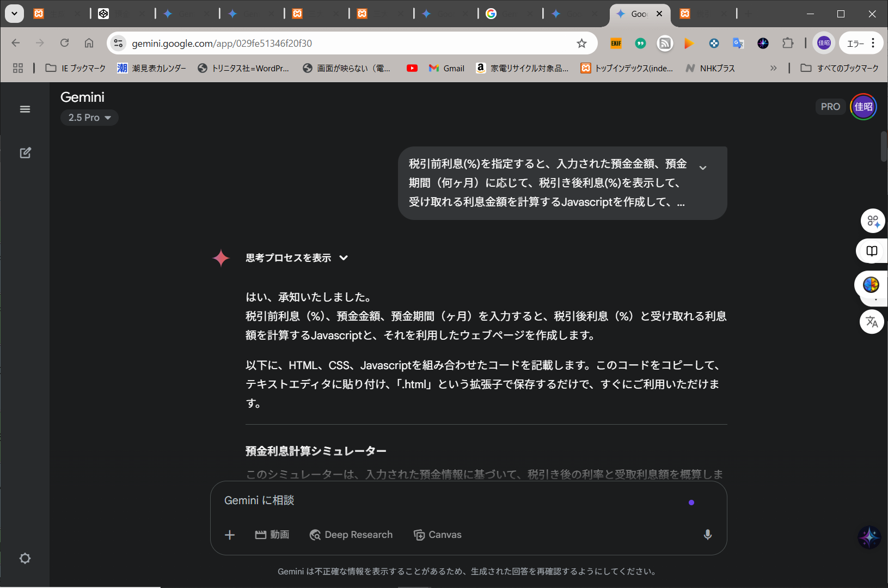The image size is (888, 588).
Task: Open トップインデックス(inde... bookmark
Action: [x=627, y=68]
